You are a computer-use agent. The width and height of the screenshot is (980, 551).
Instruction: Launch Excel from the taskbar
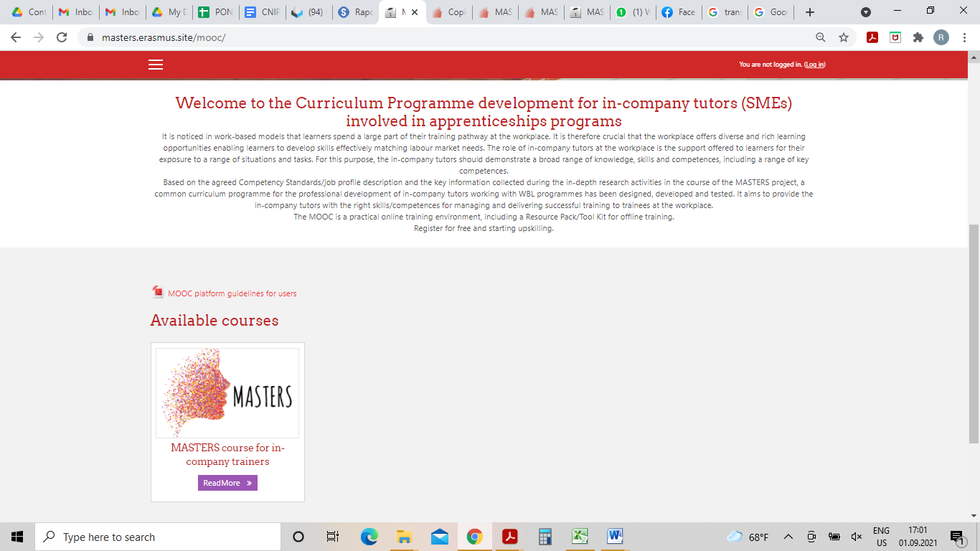[580, 537]
